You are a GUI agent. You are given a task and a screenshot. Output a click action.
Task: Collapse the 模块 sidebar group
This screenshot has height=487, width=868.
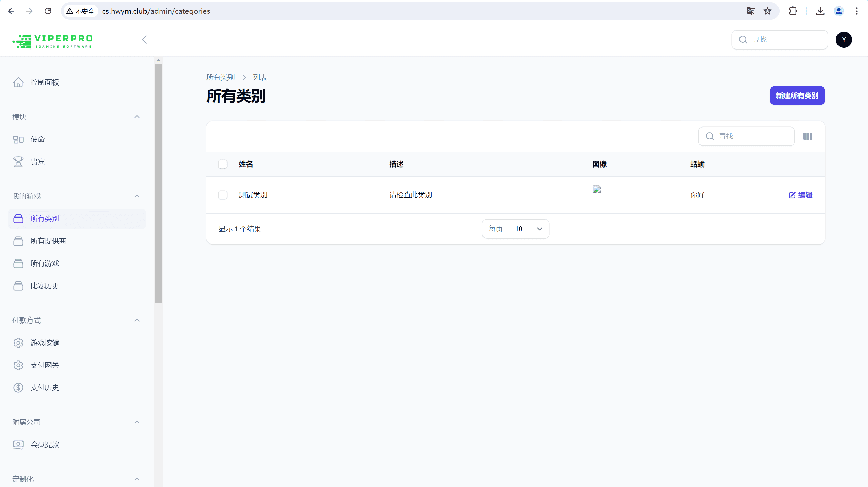click(137, 117)
